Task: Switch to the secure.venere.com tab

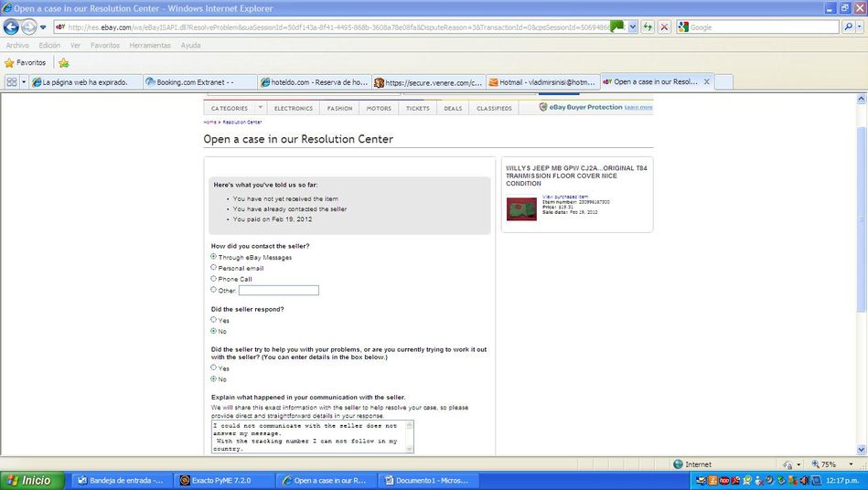Action: [428, 82]
